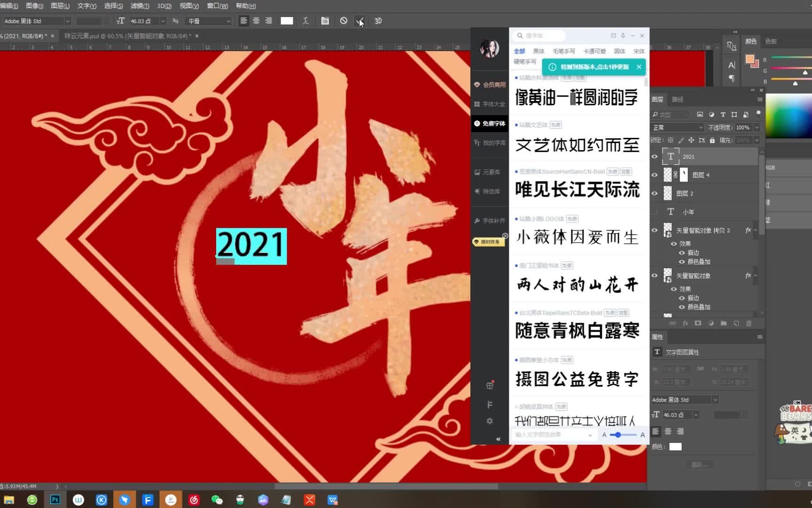Commit the text edit with the checkmark icon
This screenshot has width=812, height=508.
pyautogui.click(x=360, y=21)
